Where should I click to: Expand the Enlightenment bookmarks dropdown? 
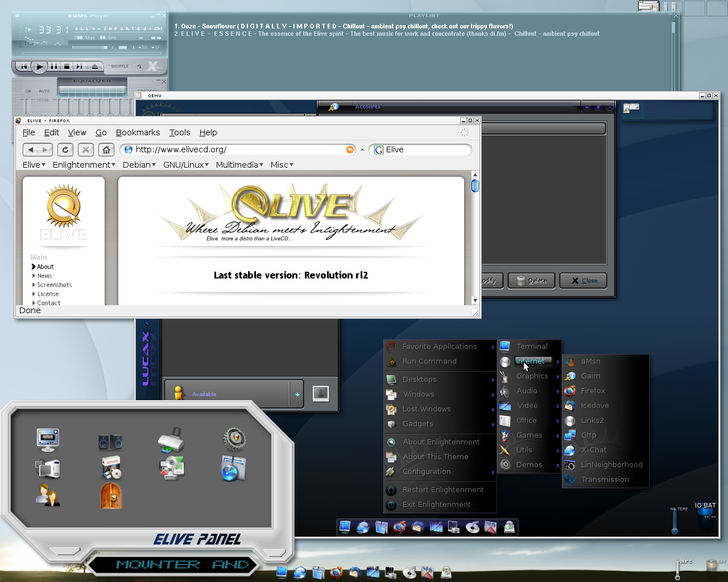(x=84, y=165)
